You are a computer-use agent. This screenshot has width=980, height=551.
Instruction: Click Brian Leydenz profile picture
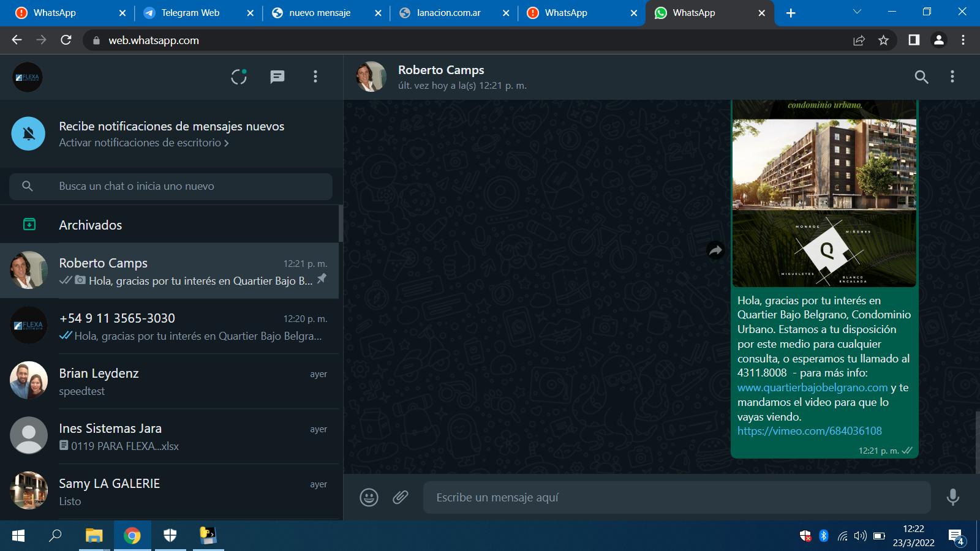point(29,380)
